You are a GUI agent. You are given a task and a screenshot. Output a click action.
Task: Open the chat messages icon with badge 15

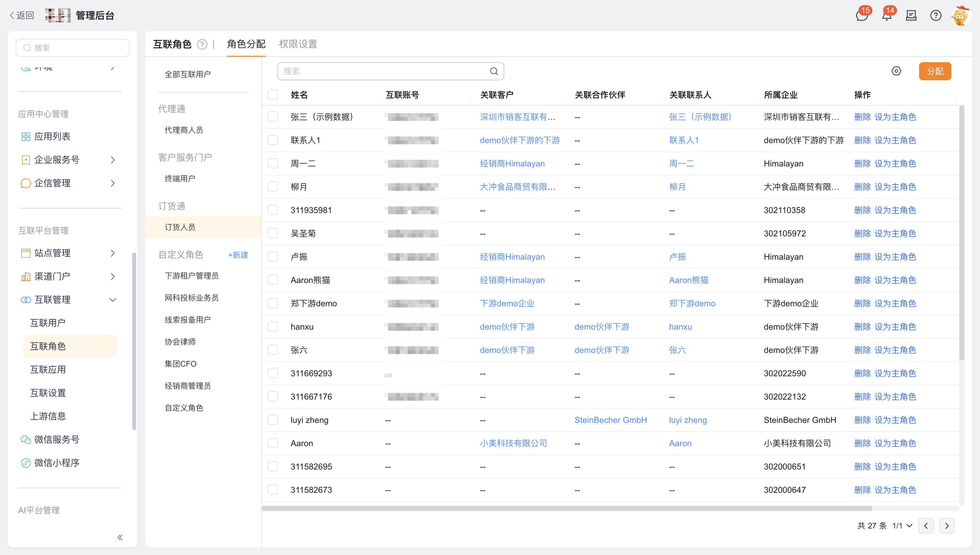tap(862, 16)
